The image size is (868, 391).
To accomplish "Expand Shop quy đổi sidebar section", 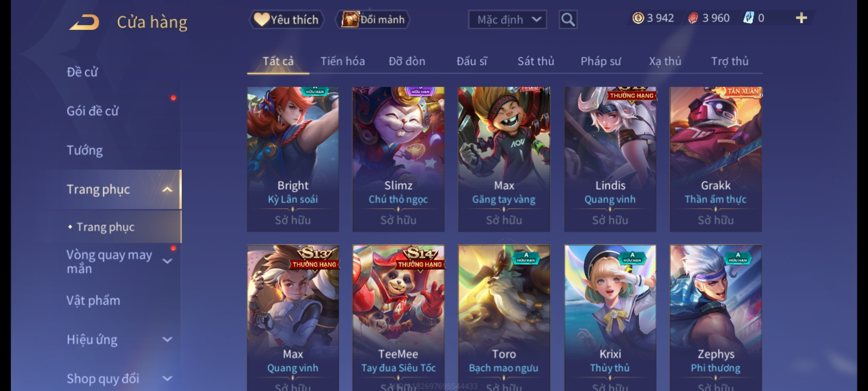I will coord(167,379).
